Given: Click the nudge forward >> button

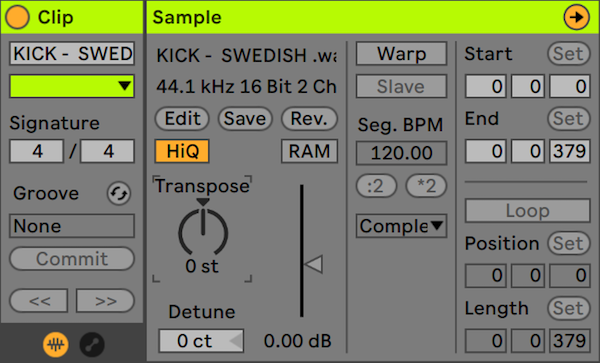Looking at the screenshot, I should (105, 301).
